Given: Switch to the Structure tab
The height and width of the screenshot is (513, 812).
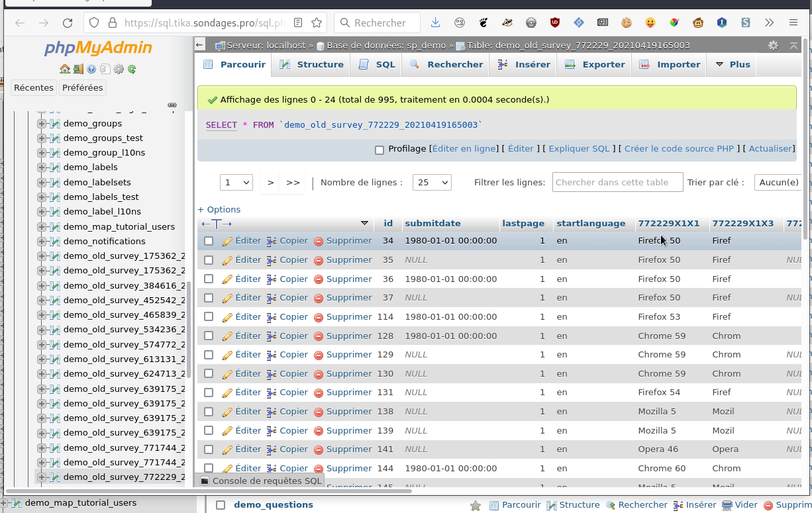Looking at the screenshot, I should [x=312, y=65].
